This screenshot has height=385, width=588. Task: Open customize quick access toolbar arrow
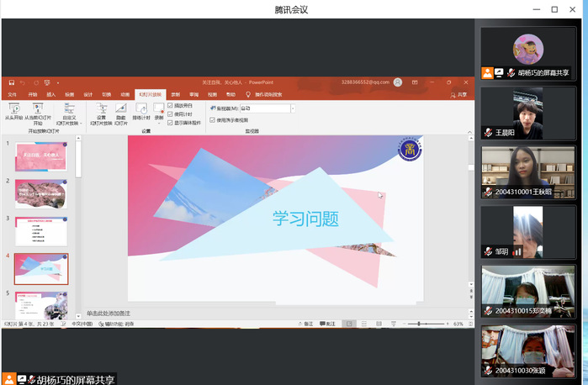(58, 82)
